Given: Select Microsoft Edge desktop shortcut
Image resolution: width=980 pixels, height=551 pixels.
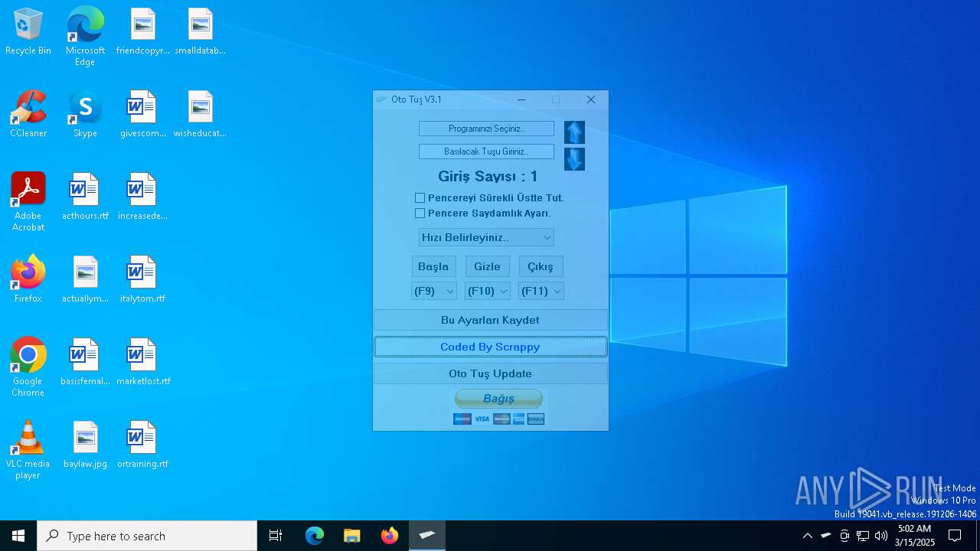Looking at the screenshot, I should click(85, 37).
